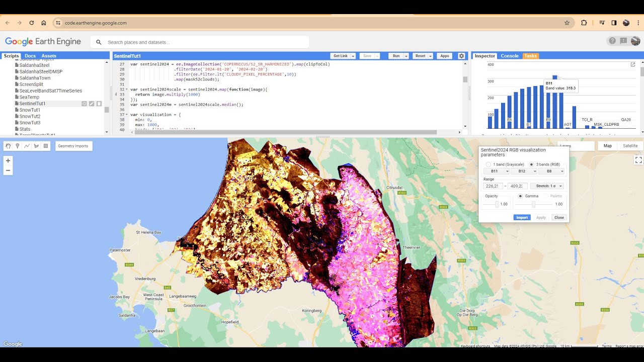Switch to the Scripts tab
The height and width of the screenshot is (362, 644).
click(11, 56)
